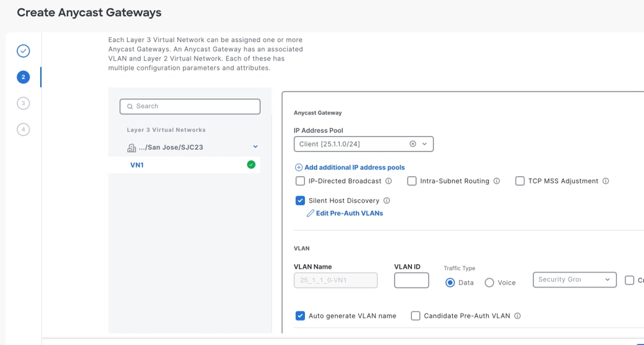The image size is (644, 345).
Task: Collapse the San Jose/SJC23 site chevron
Action: [x=256, y=147]
